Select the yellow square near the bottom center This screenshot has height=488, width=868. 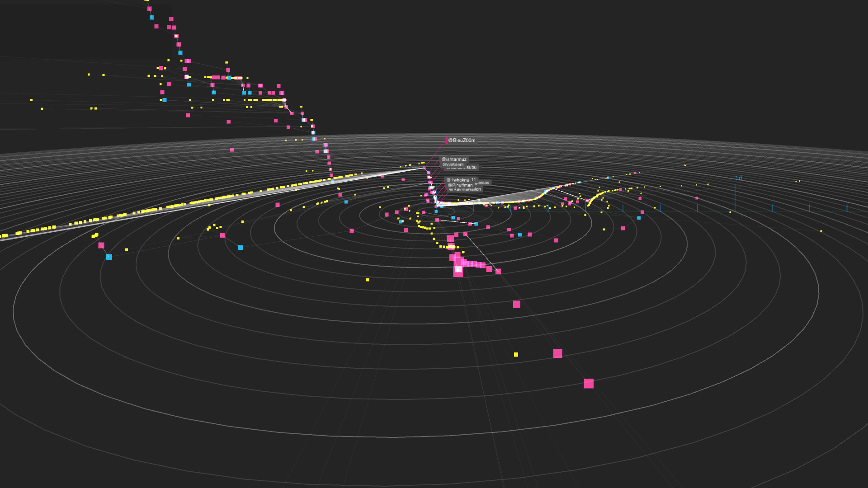tap(516, 355)
